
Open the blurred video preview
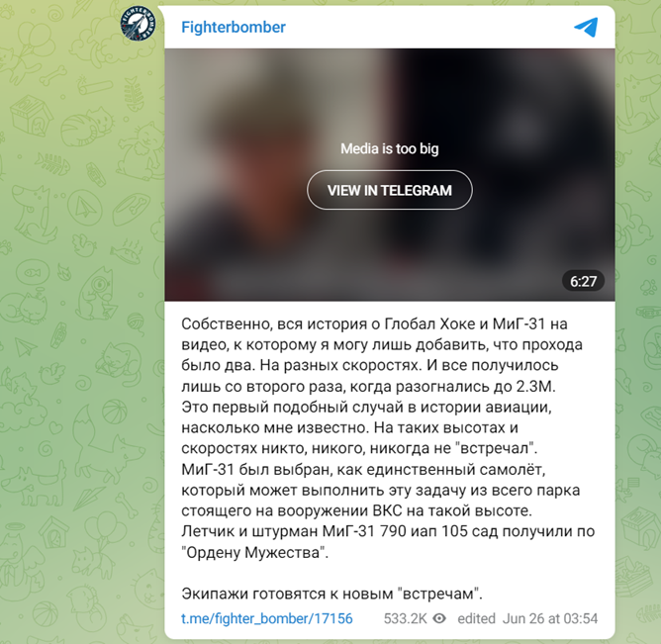click(390, 174)
